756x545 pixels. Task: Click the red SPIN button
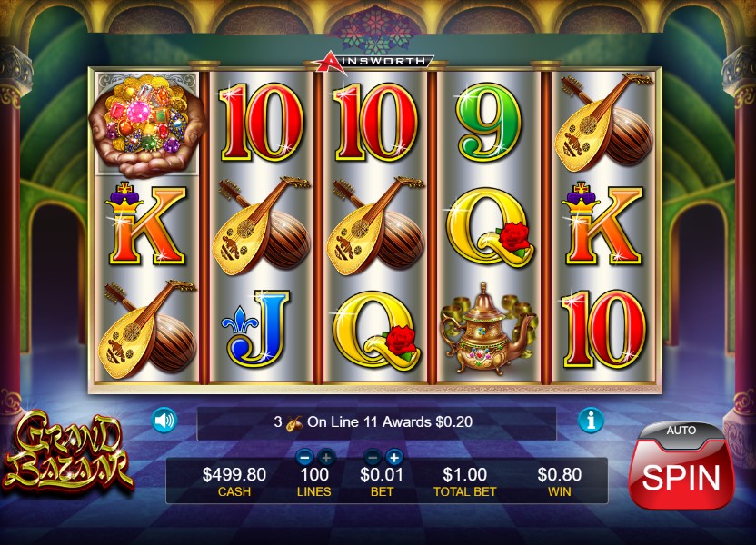coord(681,477)
